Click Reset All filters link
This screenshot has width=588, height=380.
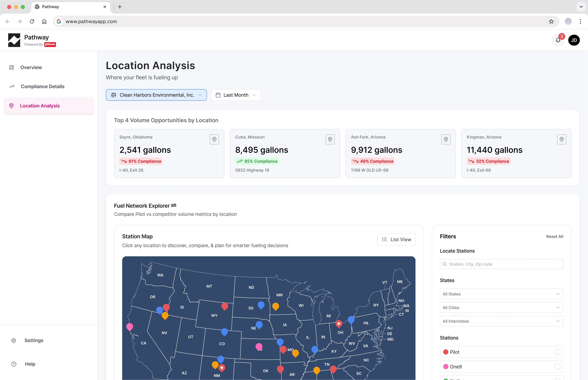[x=554, y=236]
